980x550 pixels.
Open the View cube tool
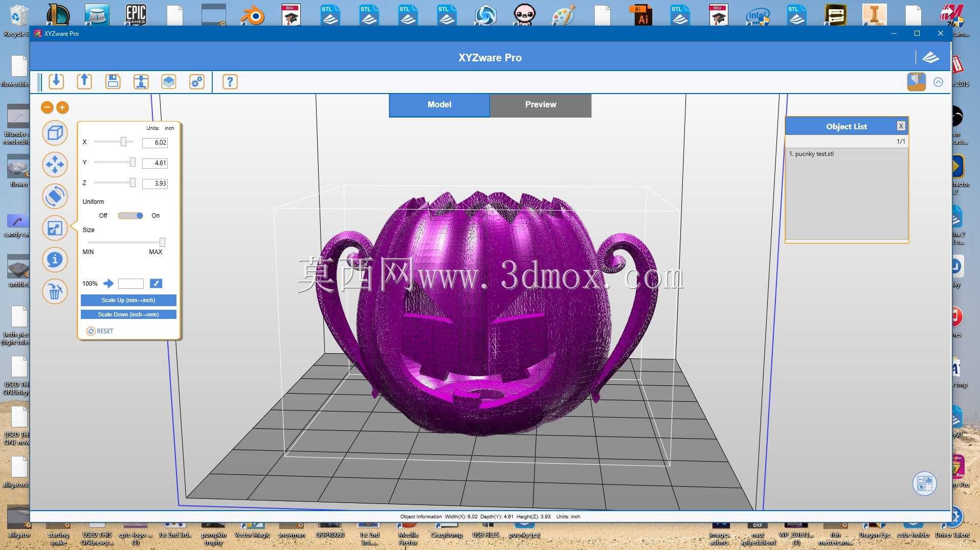55,133
